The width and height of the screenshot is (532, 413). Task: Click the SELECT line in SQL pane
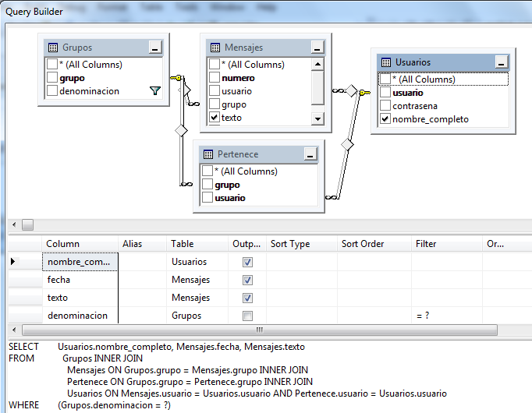(157, 347)
